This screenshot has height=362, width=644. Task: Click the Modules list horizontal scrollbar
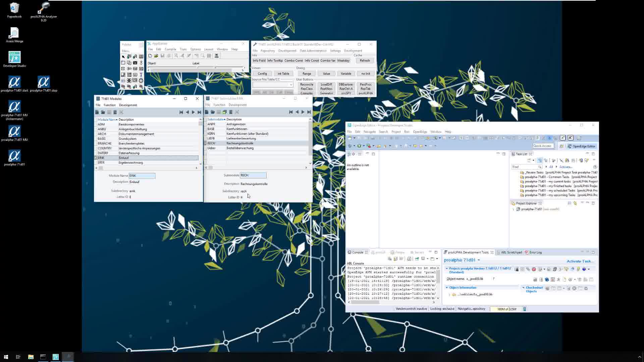click(x=147, y=168)
